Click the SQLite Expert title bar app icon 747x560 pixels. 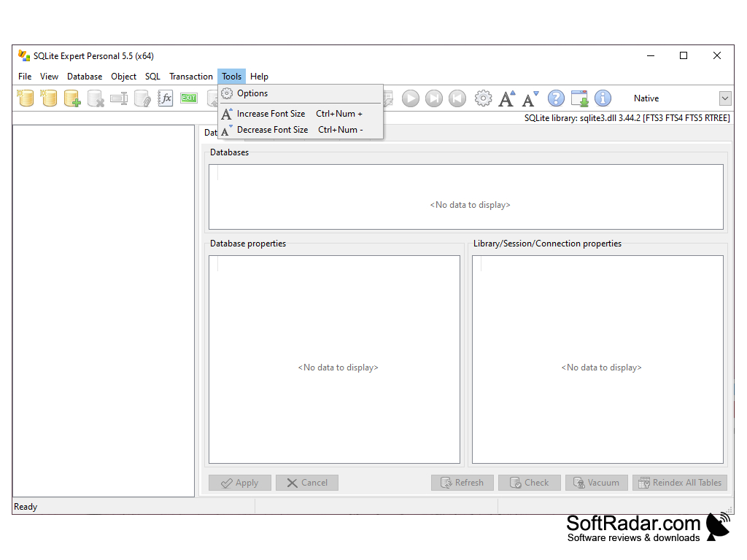pyautogui.click(x=24, y=55)
